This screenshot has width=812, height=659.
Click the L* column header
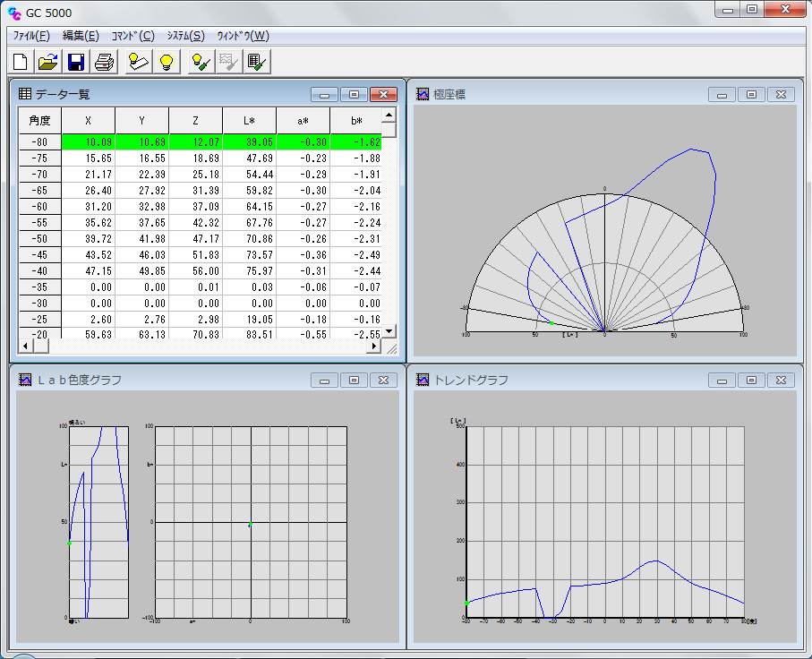click(x=249, y=121)
